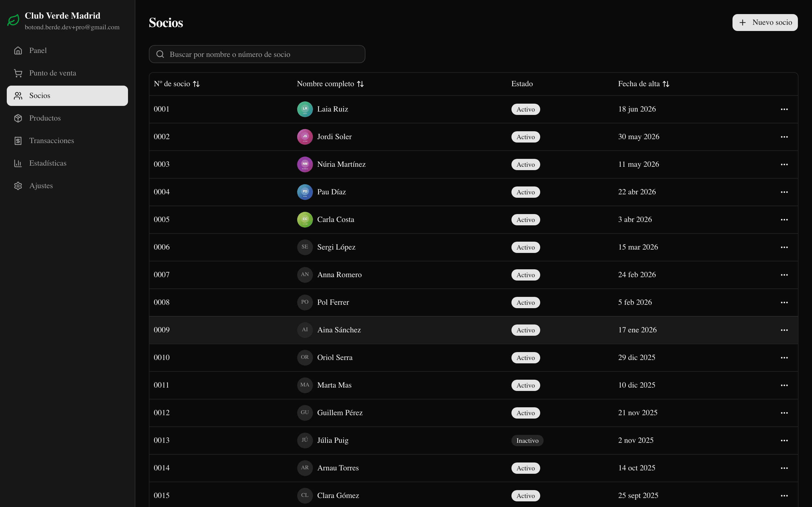Viewport: 812px width, 507px height.
Task: Select Socios in the sidebar
Action: 67,95
